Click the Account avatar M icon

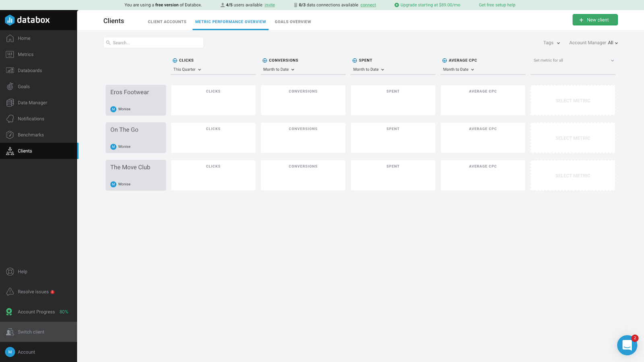10,352
